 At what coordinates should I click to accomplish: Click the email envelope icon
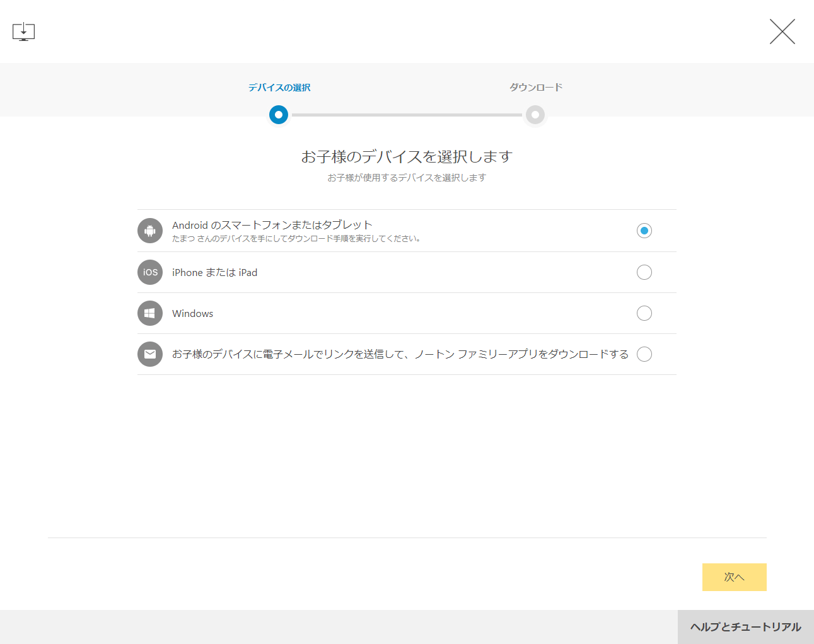tap(150, 354)
